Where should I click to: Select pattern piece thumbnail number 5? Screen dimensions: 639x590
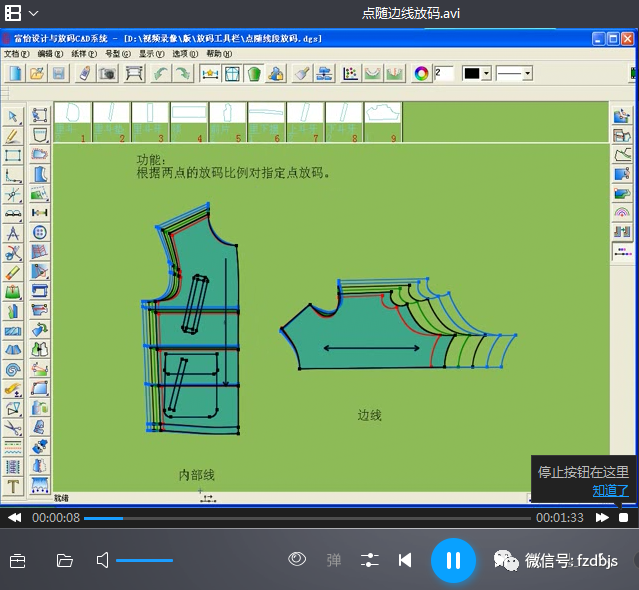(228, 122)
